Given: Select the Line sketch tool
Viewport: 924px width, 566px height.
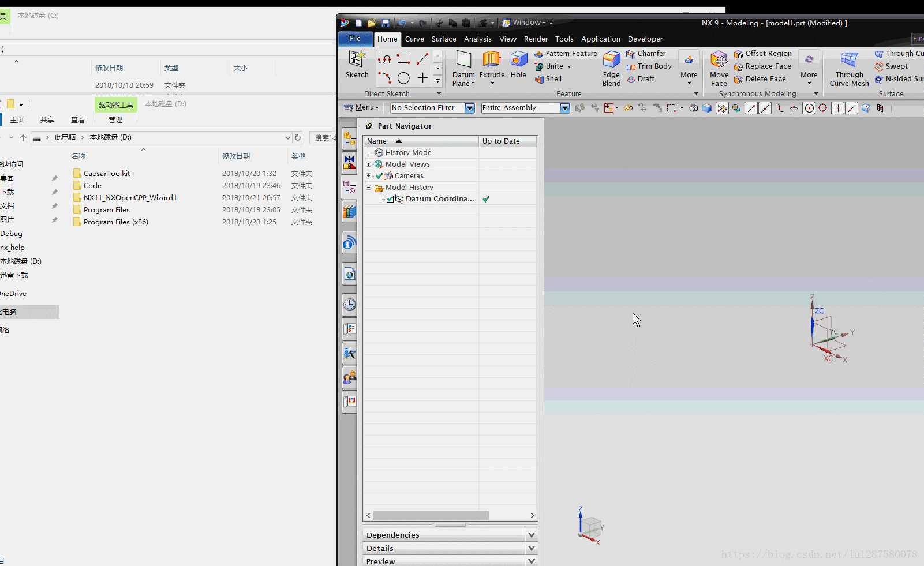Looking at the screenshot, I should 422,59.
